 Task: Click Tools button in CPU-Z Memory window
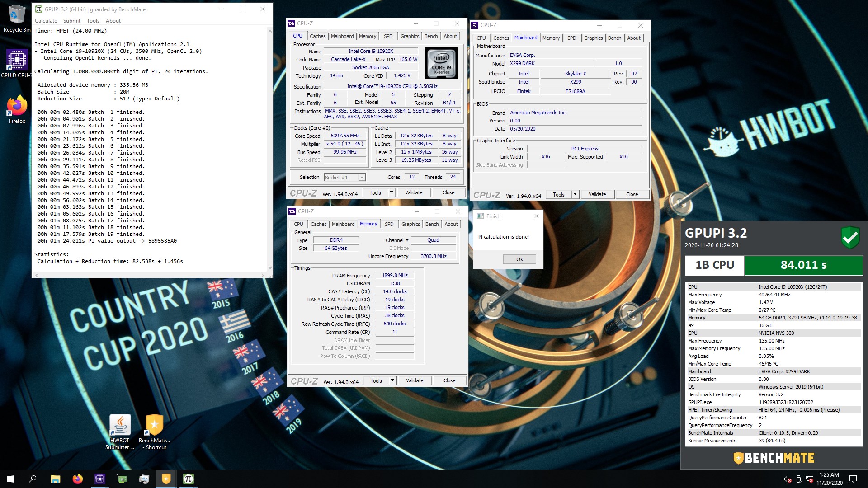coord(376,380)
